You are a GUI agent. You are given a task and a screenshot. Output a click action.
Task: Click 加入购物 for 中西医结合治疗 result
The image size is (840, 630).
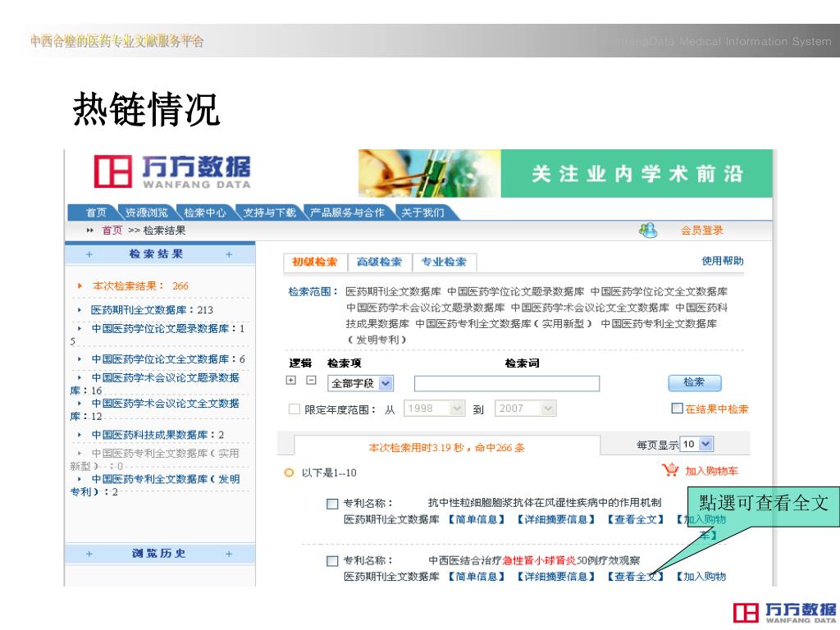click(701, 577)
